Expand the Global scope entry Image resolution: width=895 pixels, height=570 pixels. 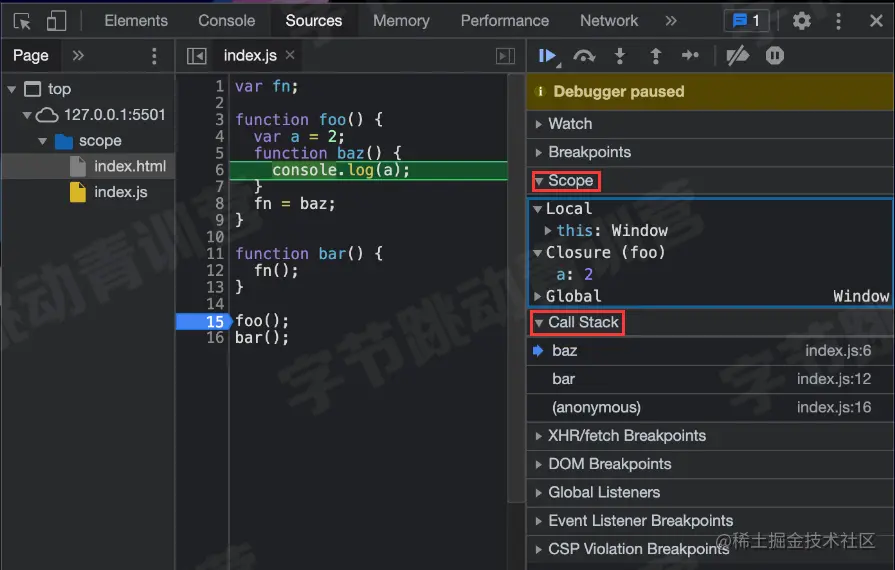click(537, 296)
